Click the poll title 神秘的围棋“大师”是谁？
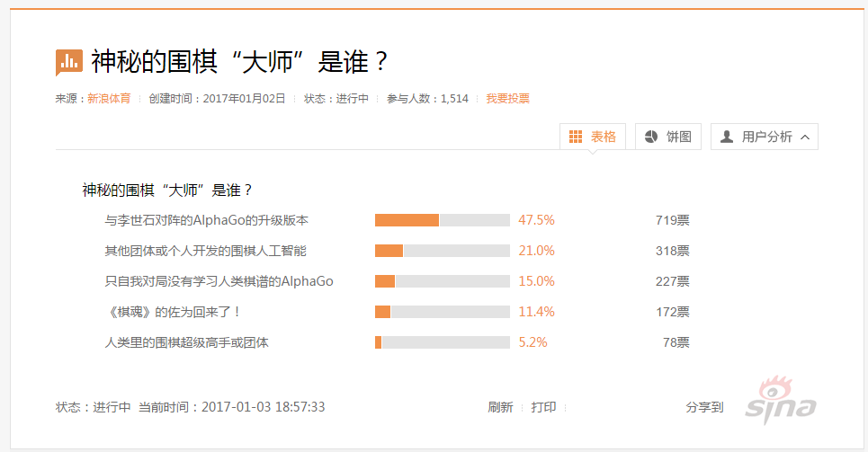The image size is (868, 452). 239,61
